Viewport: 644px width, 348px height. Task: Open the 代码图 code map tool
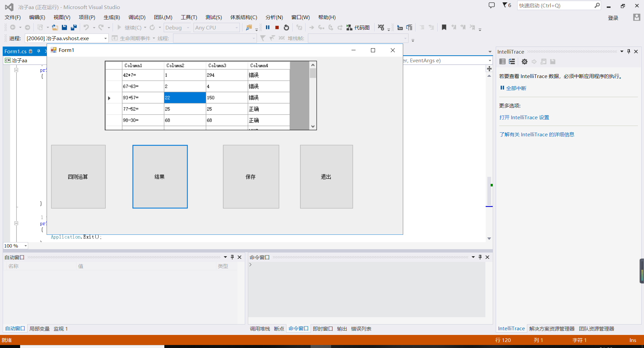pos(358,27)
